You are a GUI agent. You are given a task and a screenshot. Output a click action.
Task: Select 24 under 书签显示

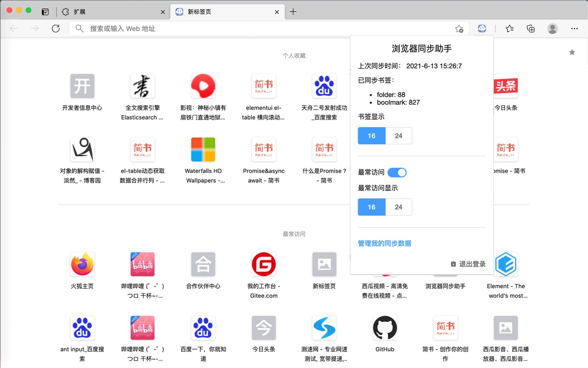(398, 136)
